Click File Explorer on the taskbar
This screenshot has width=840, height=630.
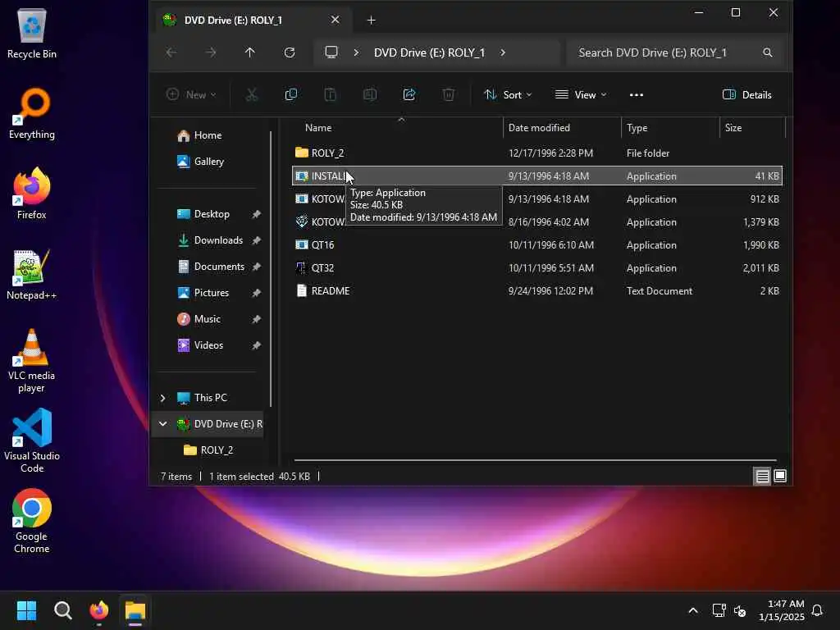coord(135,610)
